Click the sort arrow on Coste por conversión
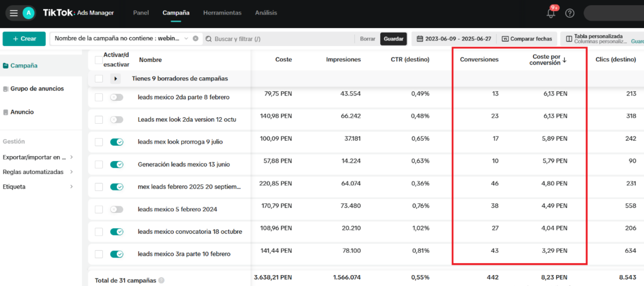644x286 pixels. pos(565,60)
